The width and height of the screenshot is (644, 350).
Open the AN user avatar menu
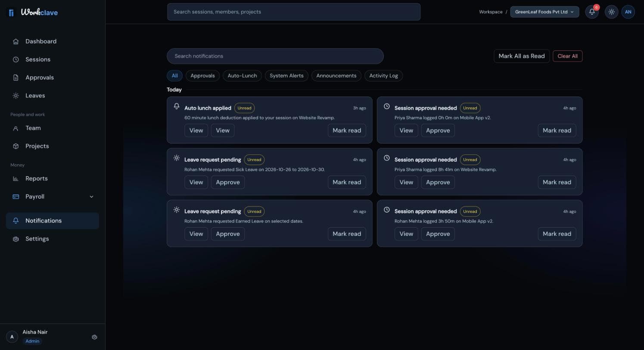coord(628,12)
